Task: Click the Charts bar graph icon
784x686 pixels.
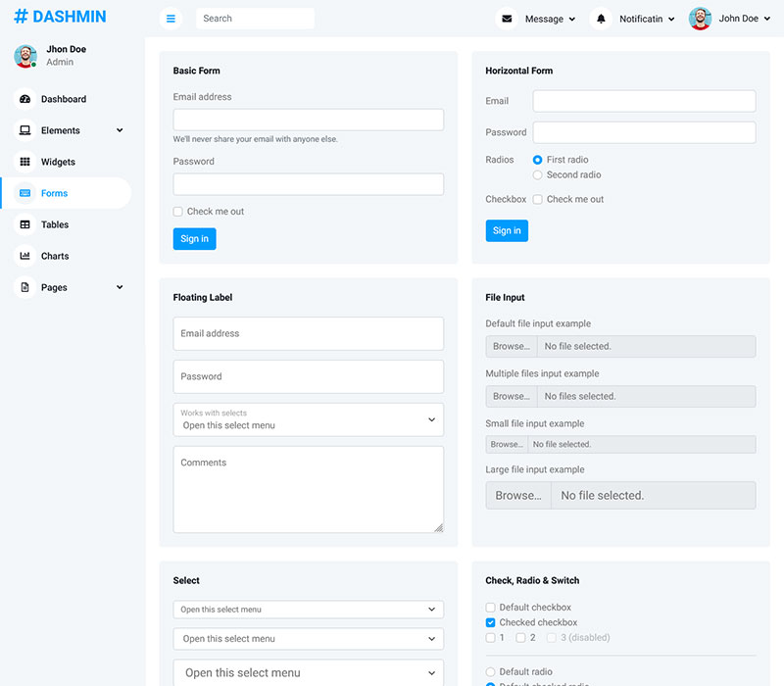Action: click(x=25, y=256)
